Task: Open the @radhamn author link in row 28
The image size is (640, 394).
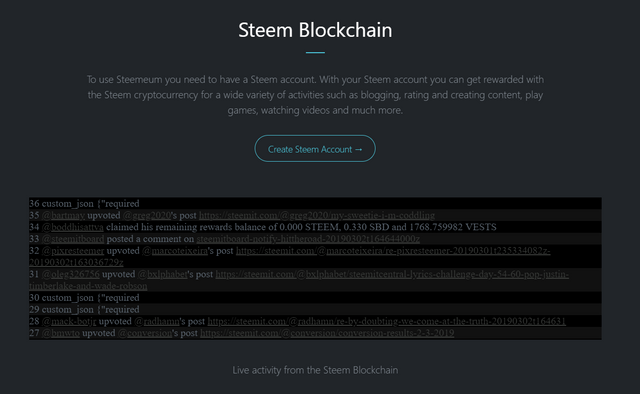Action: click(157, 321)
